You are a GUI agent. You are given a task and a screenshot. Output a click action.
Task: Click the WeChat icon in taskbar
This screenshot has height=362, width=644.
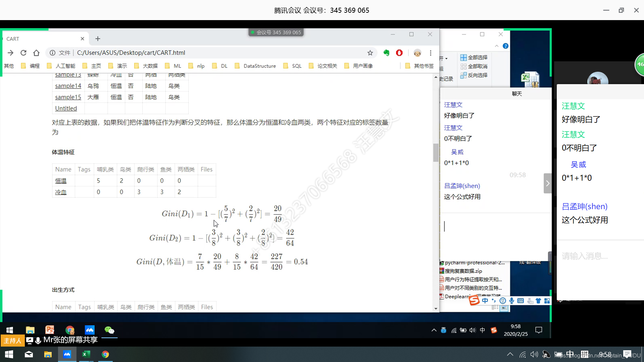(110, 330)
